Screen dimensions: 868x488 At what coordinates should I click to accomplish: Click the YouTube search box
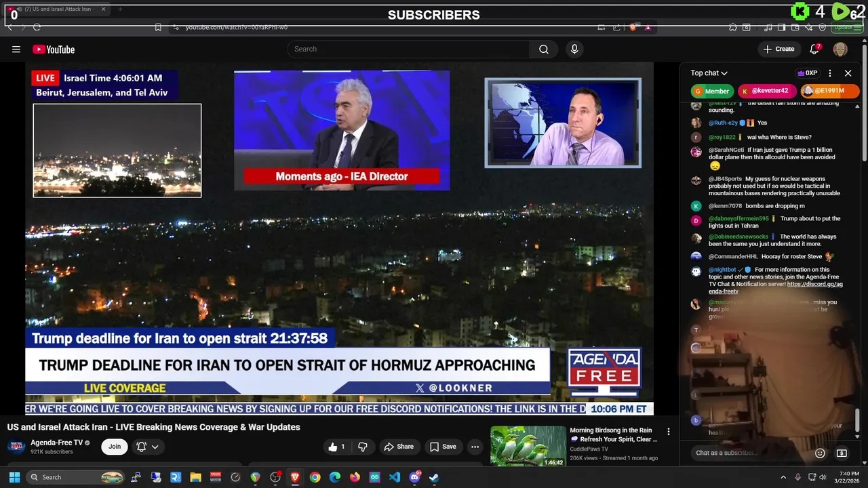408,49
